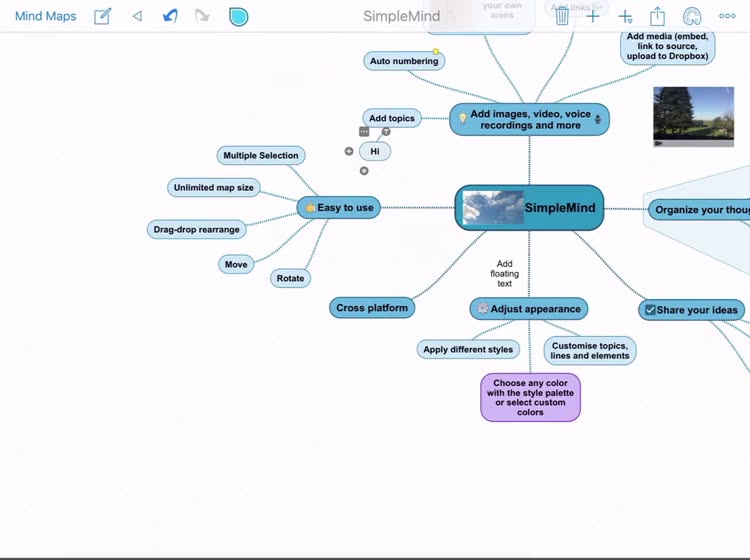Open the more options ellipsis menu
The image size is (750, 560).
tap(727, 16)
